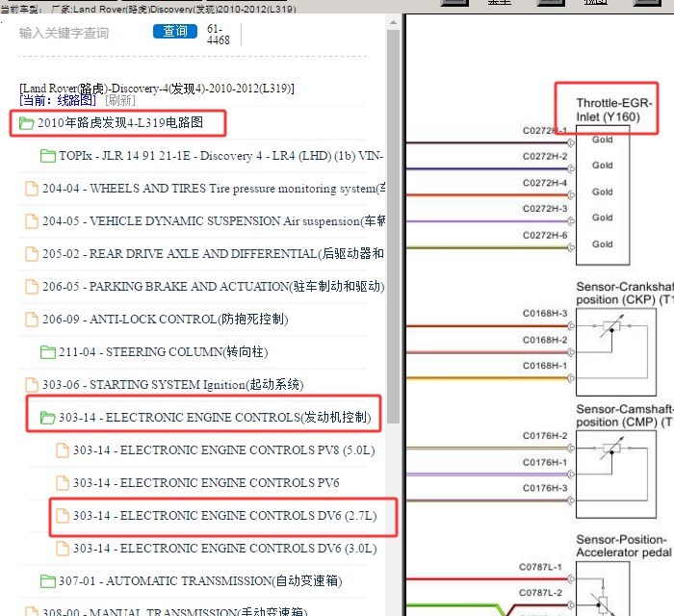
Task: Open 205-02 Rear Drive Axle document
Action: pos(213,253)
